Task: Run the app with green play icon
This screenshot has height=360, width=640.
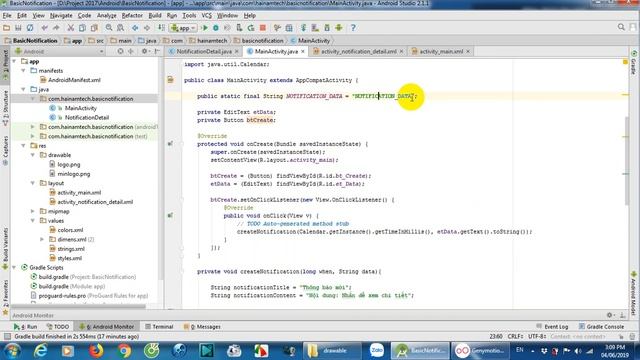Action: pyautogui.click(x=205, y=28)
